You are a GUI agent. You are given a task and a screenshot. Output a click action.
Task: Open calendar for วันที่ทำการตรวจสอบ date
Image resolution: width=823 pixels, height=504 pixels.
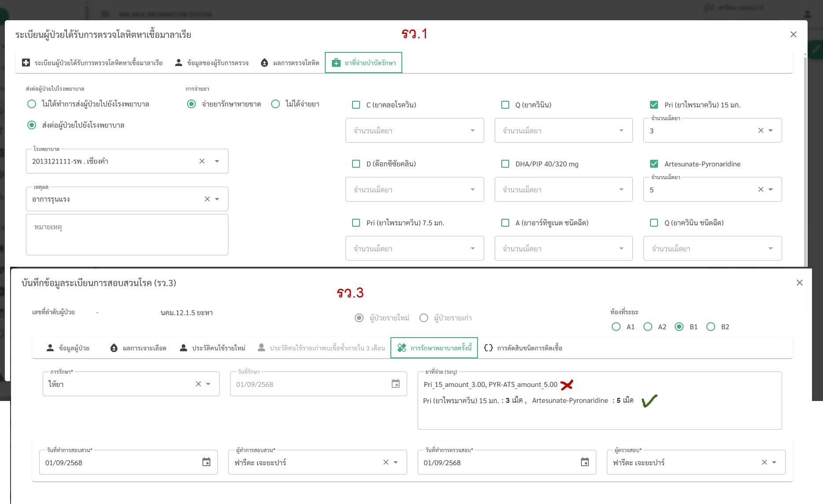(x=584, y=462)
